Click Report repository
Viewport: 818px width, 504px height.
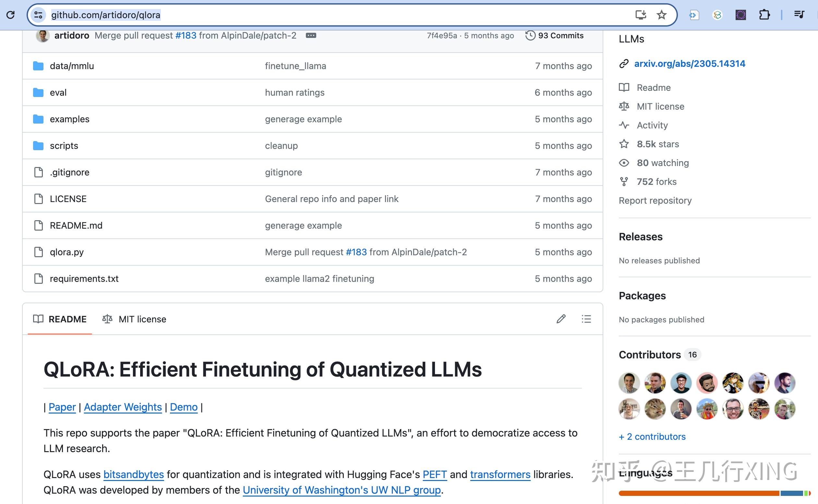tap(655, 200)
